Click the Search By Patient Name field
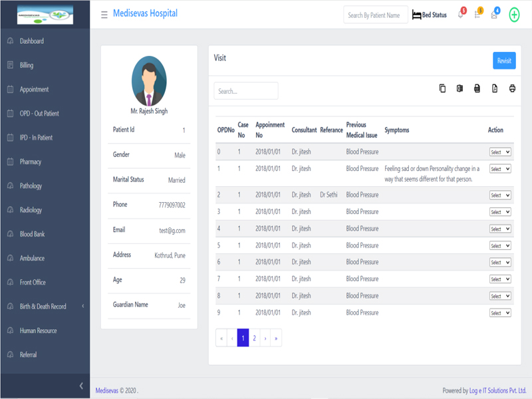The width and height of the screenshot is (532, 399). 375,15
